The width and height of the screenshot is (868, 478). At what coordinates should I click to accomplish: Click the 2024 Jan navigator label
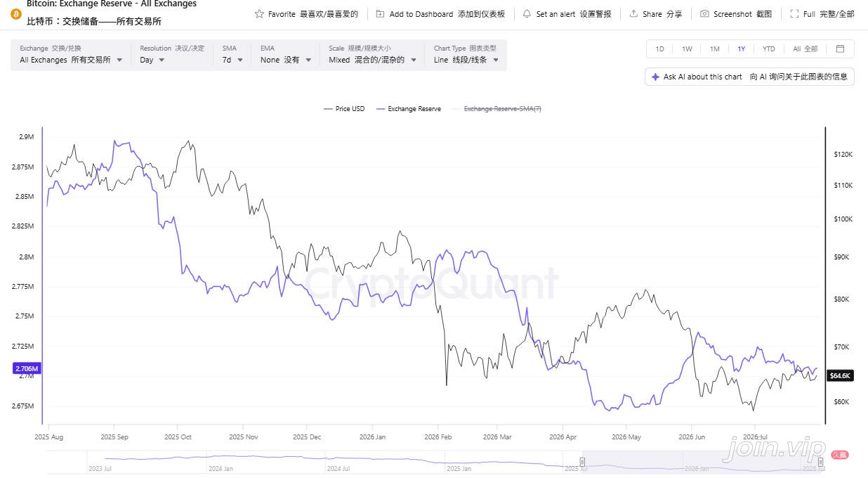pyautogui.click(x=222, y=468)
